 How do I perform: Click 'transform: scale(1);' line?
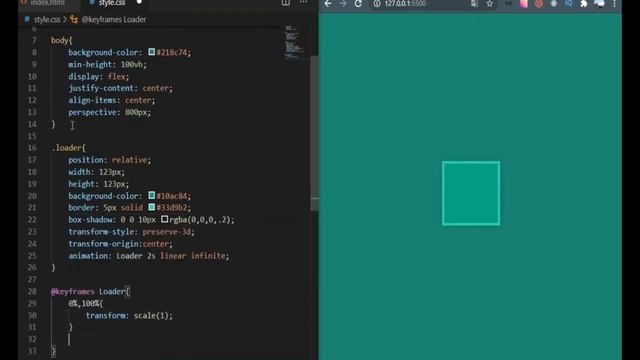pos(129,316)
